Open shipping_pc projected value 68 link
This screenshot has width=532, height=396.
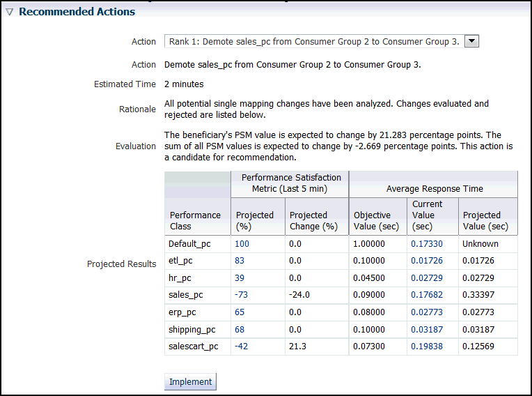[x=240, y=330]
